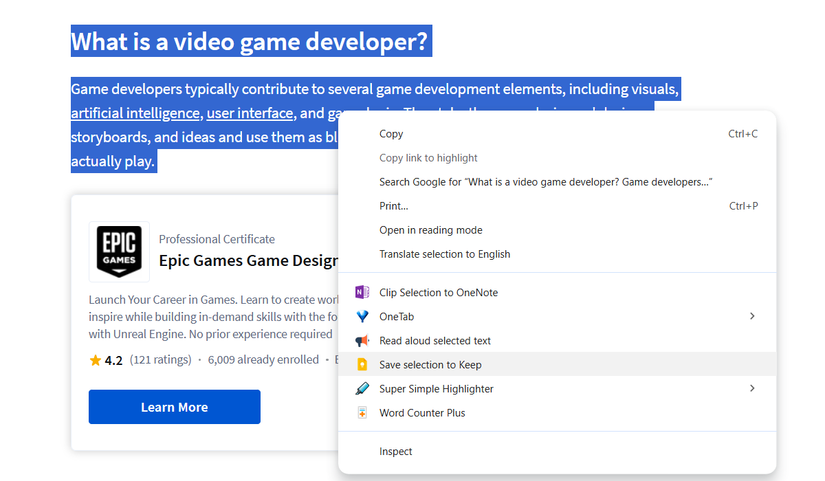The height and width of the screenshot is (481, 825).
Task: Click the OneTab funnel icon
Action: pyautogui.click(x=362, y=316)
